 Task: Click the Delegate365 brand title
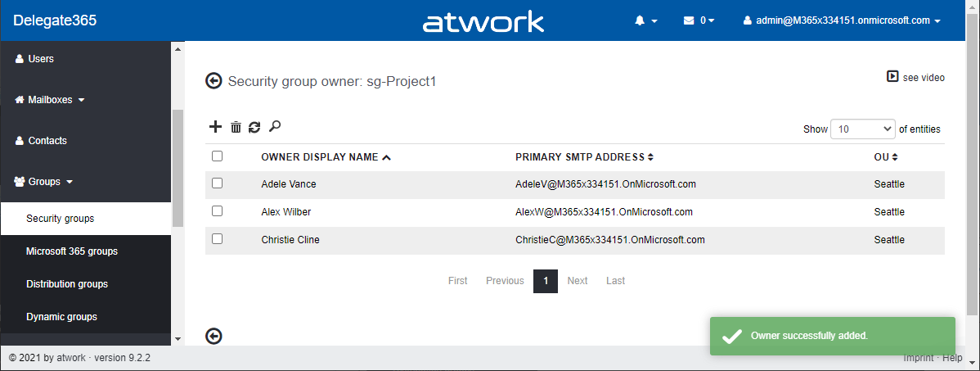tap(55, 20)
